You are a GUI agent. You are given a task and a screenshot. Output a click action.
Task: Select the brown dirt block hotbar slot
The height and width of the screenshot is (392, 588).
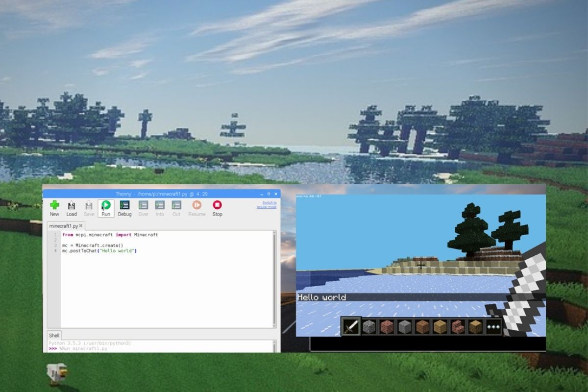pos(422,326)
